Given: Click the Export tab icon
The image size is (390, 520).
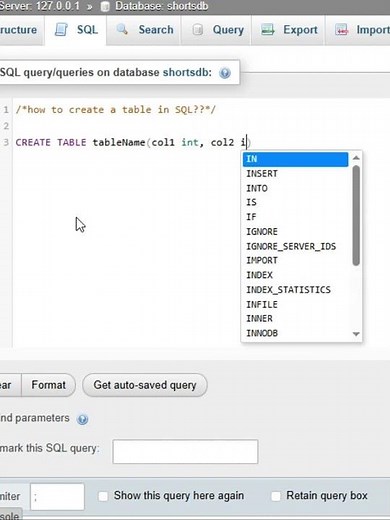Looking at the screenshot, I should pyautogui.click(x=268, y=30).
